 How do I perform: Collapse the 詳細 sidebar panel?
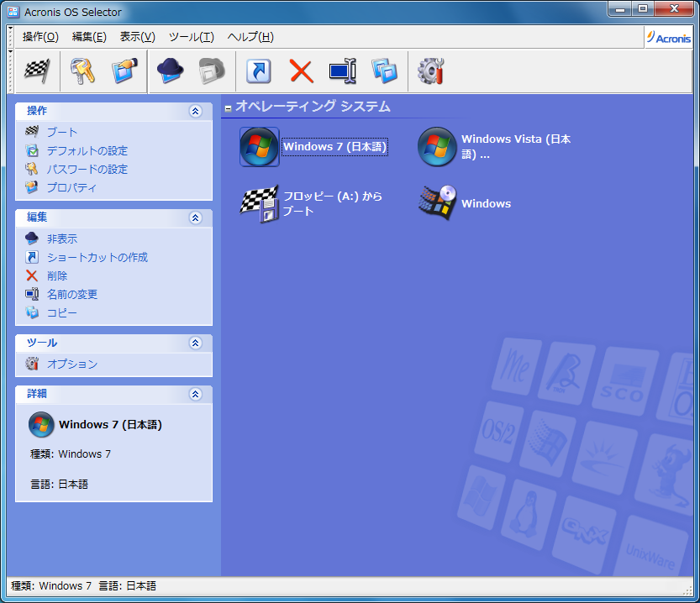click(196, 394)
